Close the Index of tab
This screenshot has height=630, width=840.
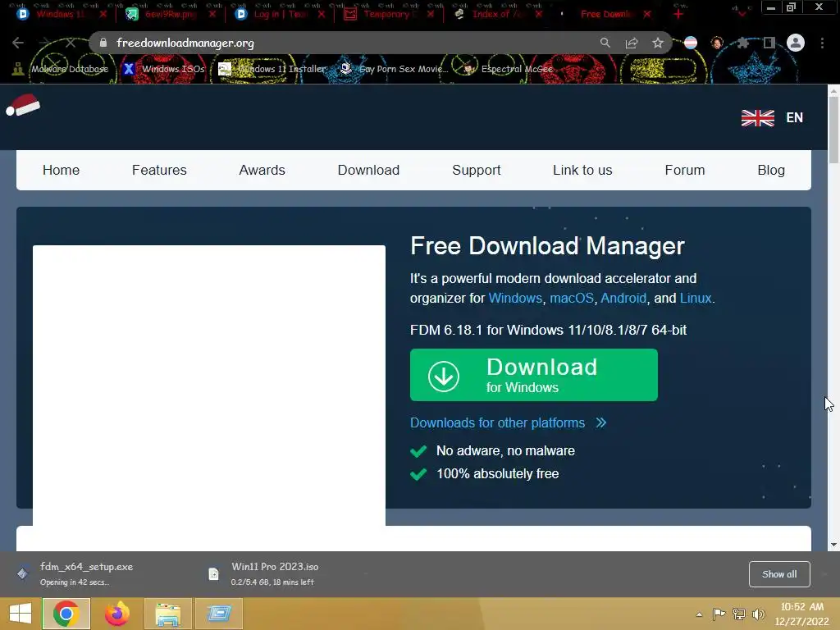pyautogui.click(x=539, y=14)
